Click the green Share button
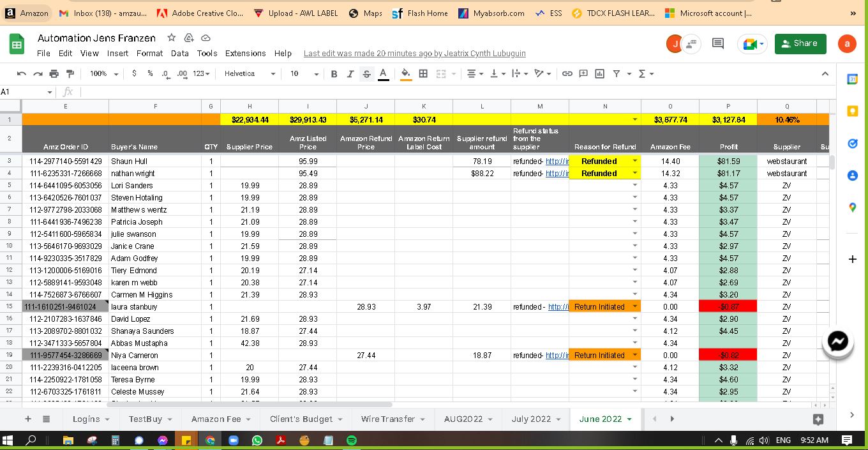Viewport: 868px width, 450px height. [x=799, y=43]
